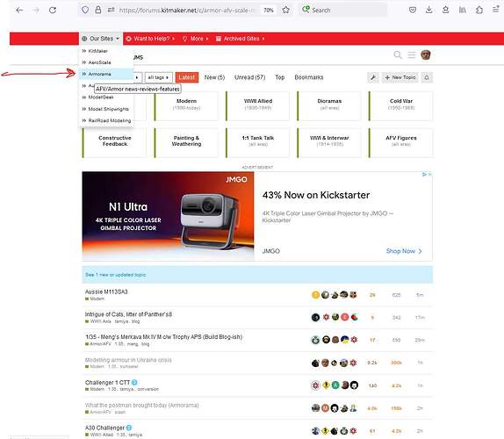
Task: Select AeroScale from Our Sites list
Action: click(x=99, y=62)
